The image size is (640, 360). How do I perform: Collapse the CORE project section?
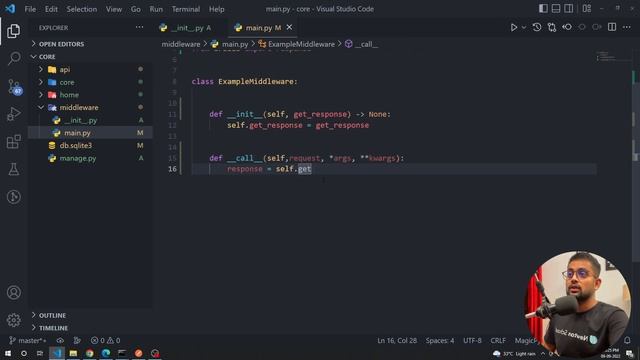coord(47,57)
